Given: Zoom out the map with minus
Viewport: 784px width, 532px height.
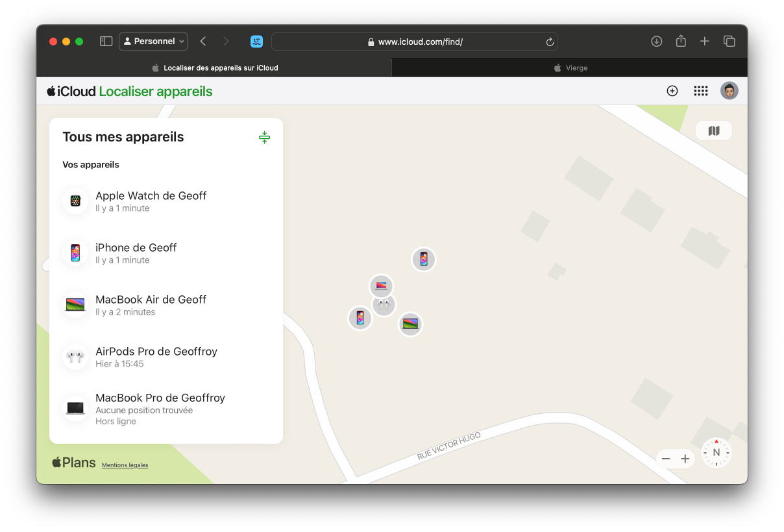Looking at the screenshot, I should point(666,459).
